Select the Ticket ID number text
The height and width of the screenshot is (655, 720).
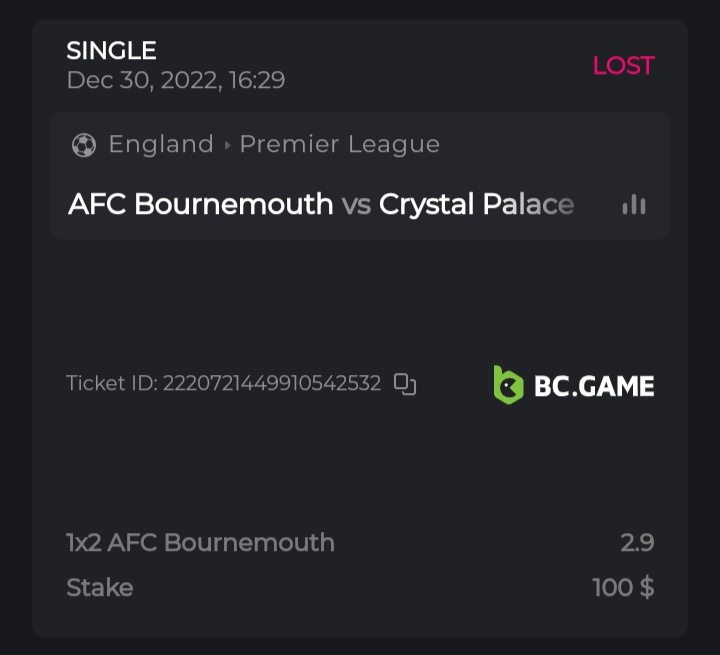click(272, 384)
